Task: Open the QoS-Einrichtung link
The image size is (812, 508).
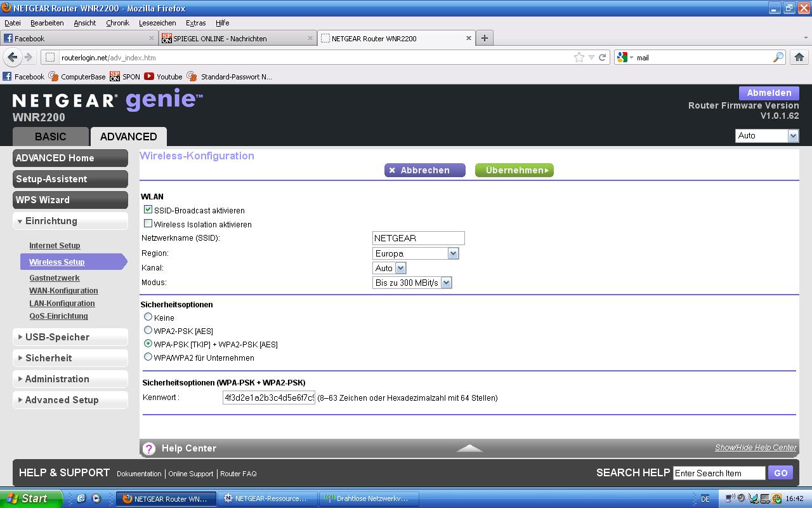Action: coord(58,316)
